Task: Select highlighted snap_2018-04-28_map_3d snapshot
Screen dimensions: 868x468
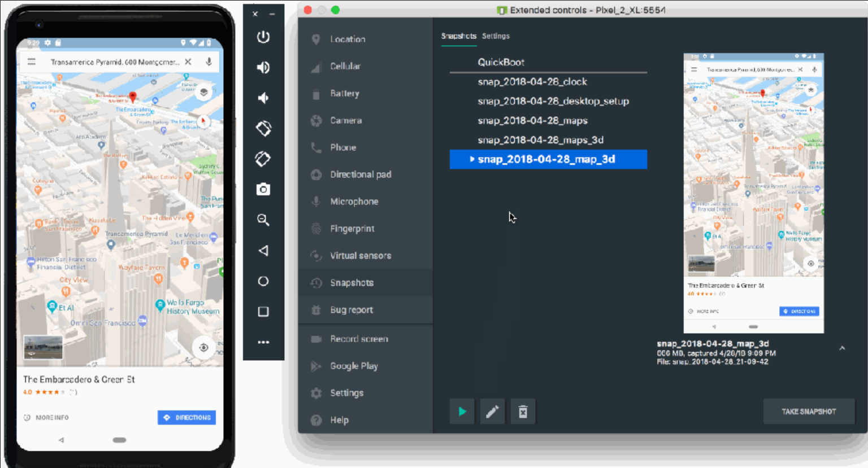Action: coord(548,159)
